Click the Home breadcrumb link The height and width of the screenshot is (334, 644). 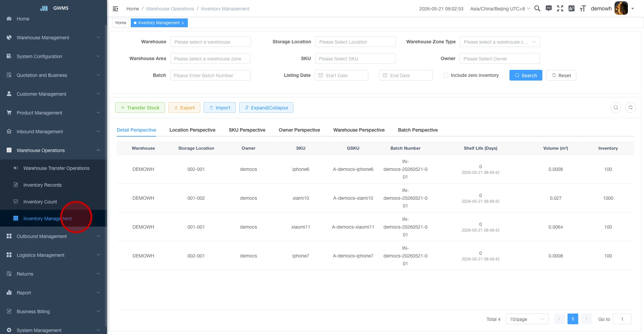click(x=132, y=9)
